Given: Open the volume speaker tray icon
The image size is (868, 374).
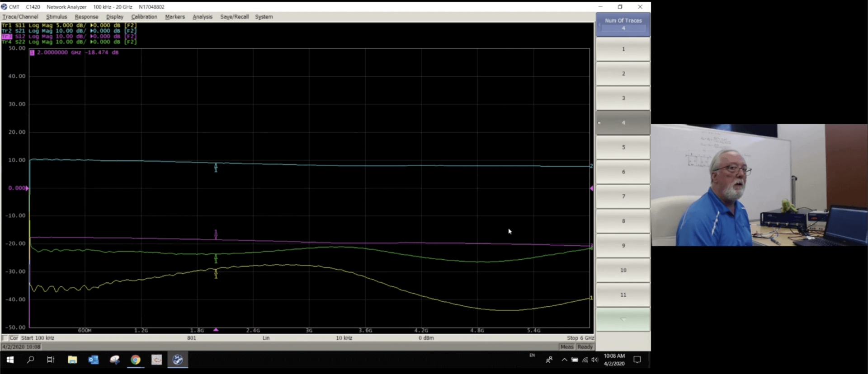Looking at the screenshot, I should [x=594, y=360].
